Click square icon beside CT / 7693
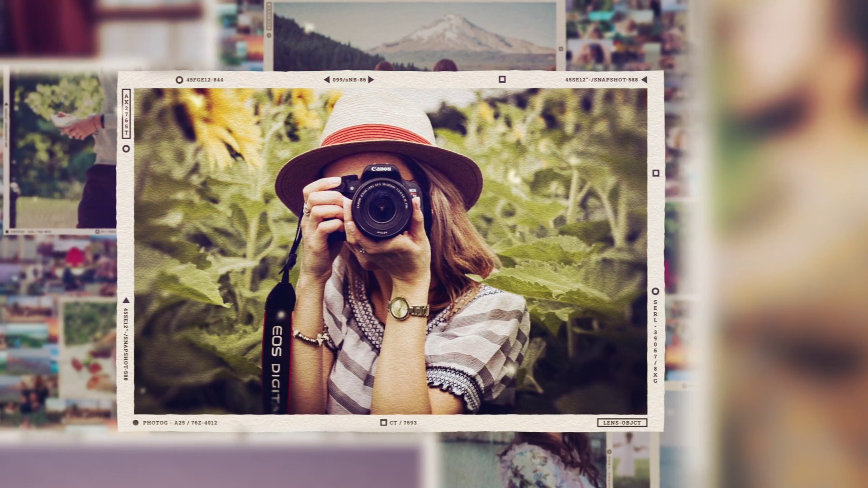This screenshot has width=868, height=488. click(x=383, y=422)
